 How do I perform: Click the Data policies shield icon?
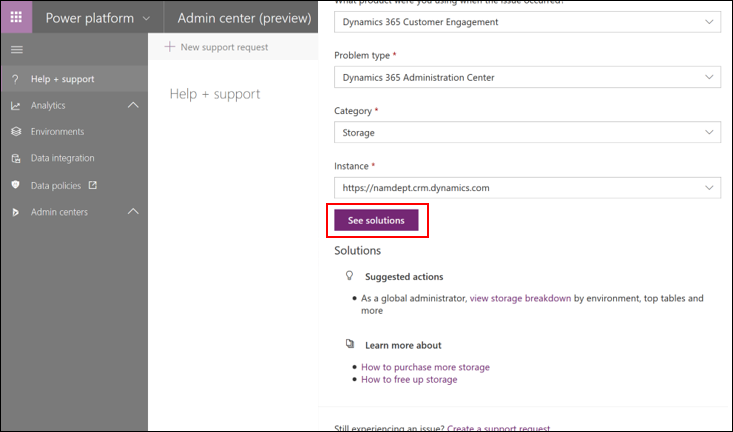tap(16, 185)
